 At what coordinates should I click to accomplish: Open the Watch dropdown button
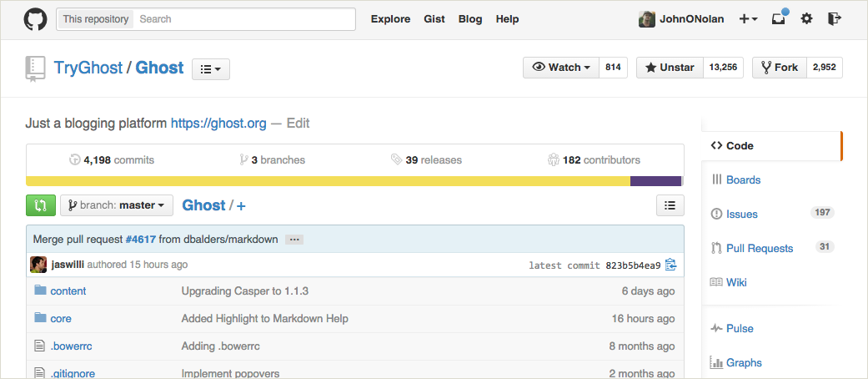(x=561, y=68)
